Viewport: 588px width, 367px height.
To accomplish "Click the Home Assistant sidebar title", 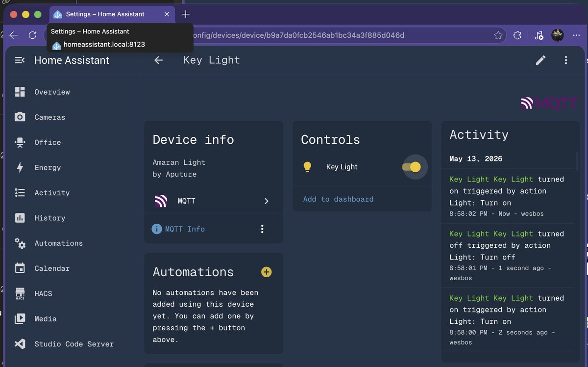I will point(72,60).
